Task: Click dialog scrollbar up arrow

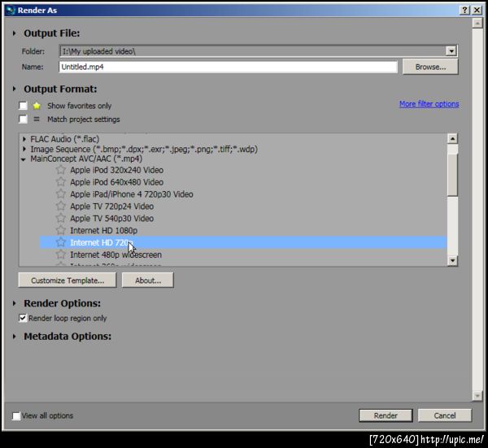Action: click(x=477, y=23)
